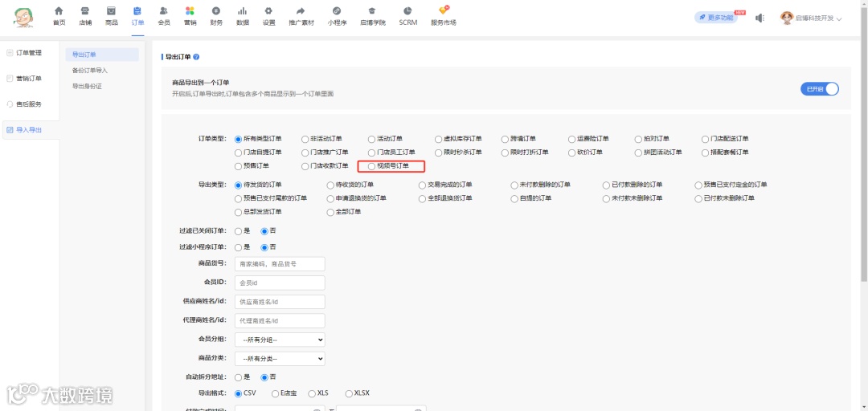The image size is (868, 411).
Task: Toggle the 已开启 merge-products switch
Action: coord(819,89)
